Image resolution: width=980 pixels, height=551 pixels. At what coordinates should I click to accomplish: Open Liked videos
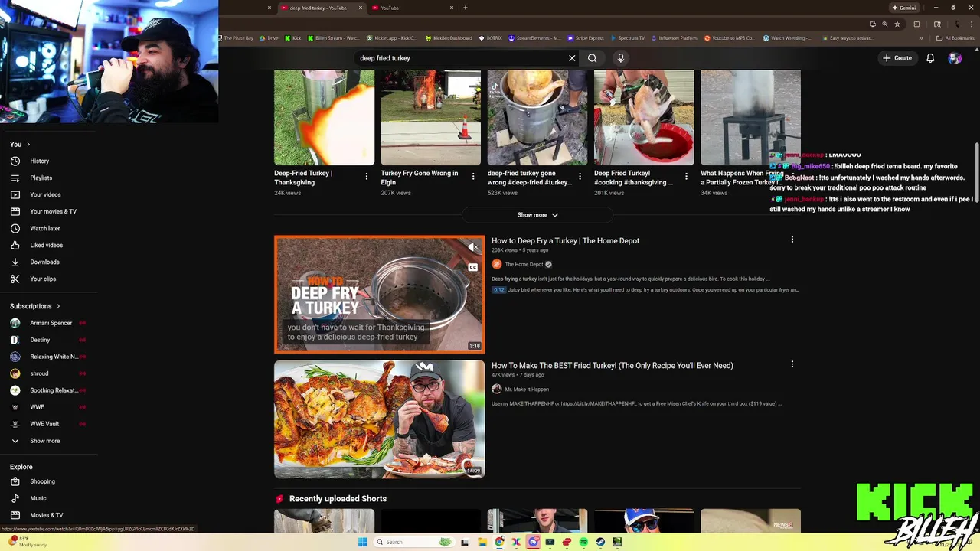pyautogui.click(x=46, y=245)
